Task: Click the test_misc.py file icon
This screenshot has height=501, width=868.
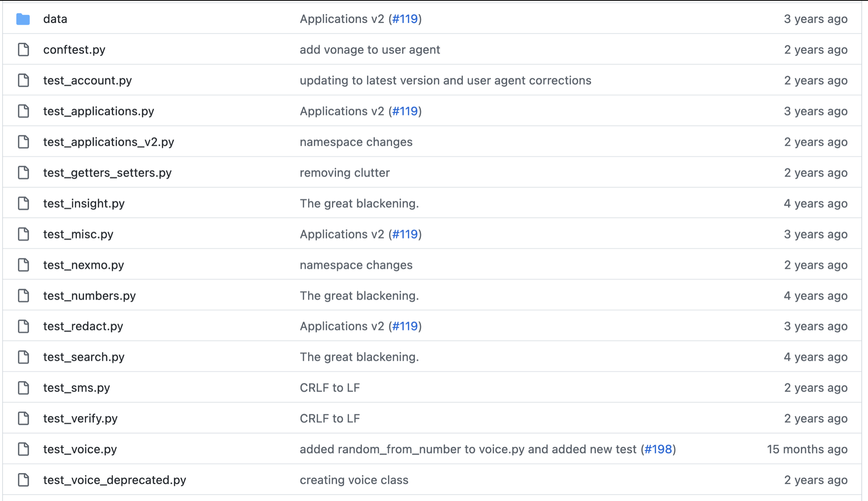Action: click(x=23, y=234)
